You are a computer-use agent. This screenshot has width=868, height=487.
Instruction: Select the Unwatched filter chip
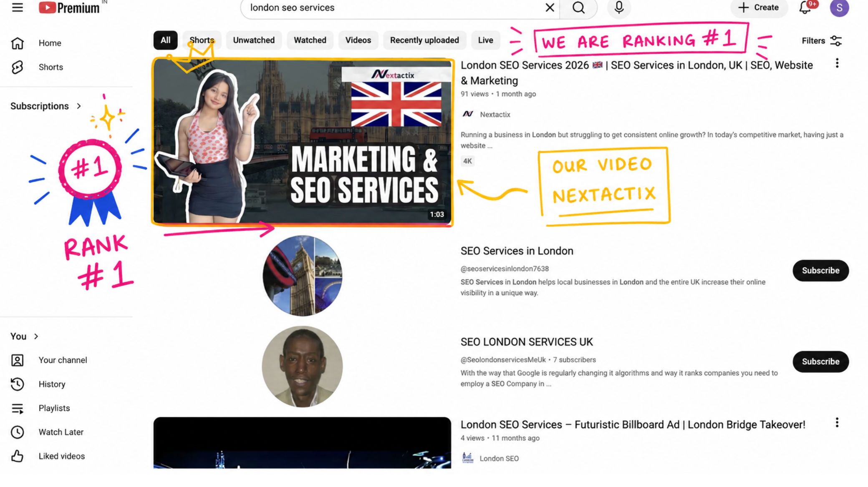pyautogui.click(x=254, y=40)
